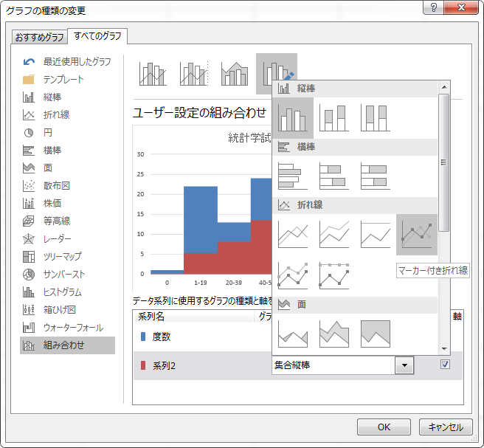Click OK to apply chart type
Image resolution: width=484 pixels, height=448 pixels.
tap(384, 427)
